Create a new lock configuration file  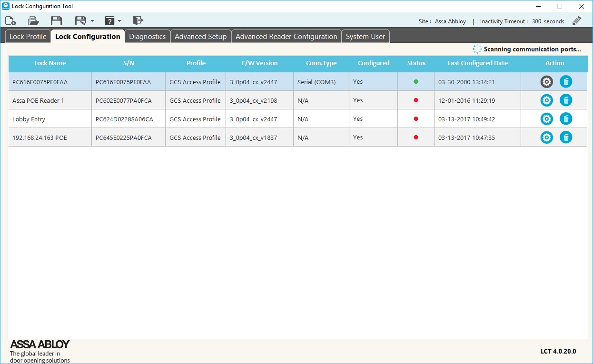click(10, 20)
